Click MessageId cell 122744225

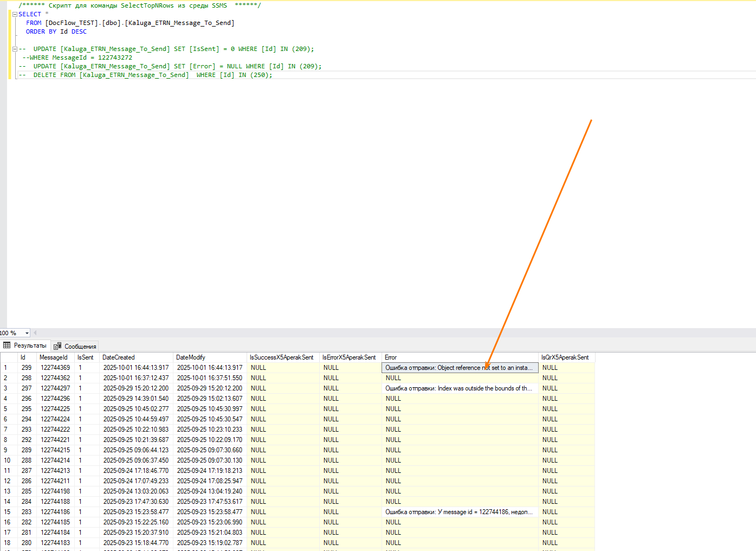point(56,409)
